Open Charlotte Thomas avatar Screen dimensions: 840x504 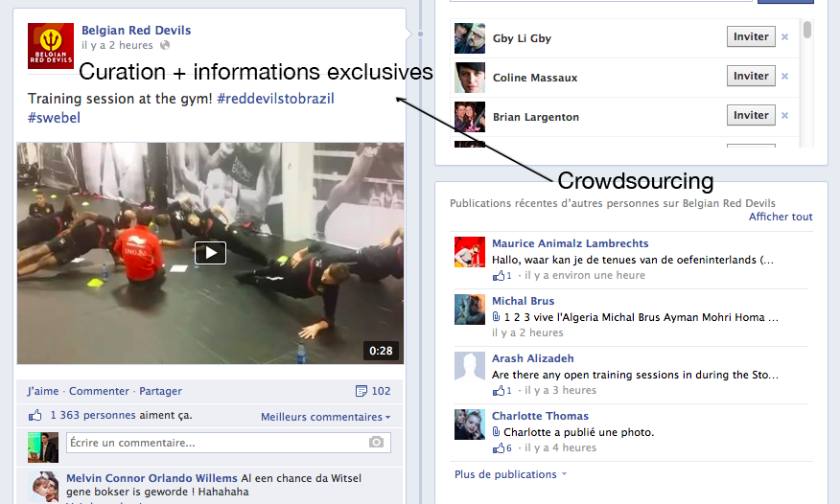[470, 424]
